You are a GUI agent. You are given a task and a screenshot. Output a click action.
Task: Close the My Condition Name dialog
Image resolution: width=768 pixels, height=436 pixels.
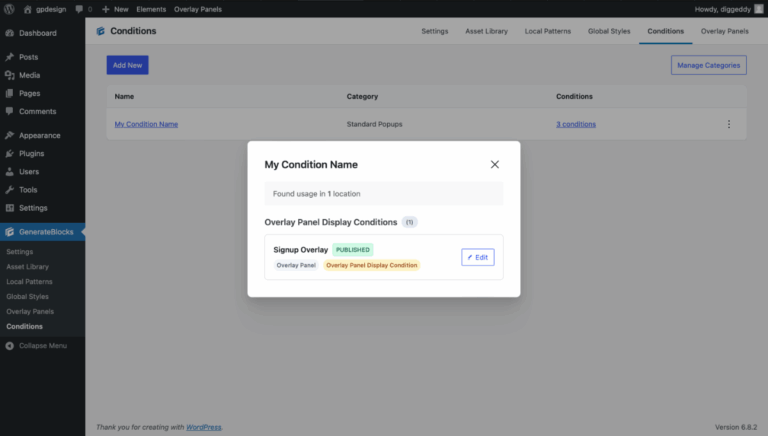495,165
